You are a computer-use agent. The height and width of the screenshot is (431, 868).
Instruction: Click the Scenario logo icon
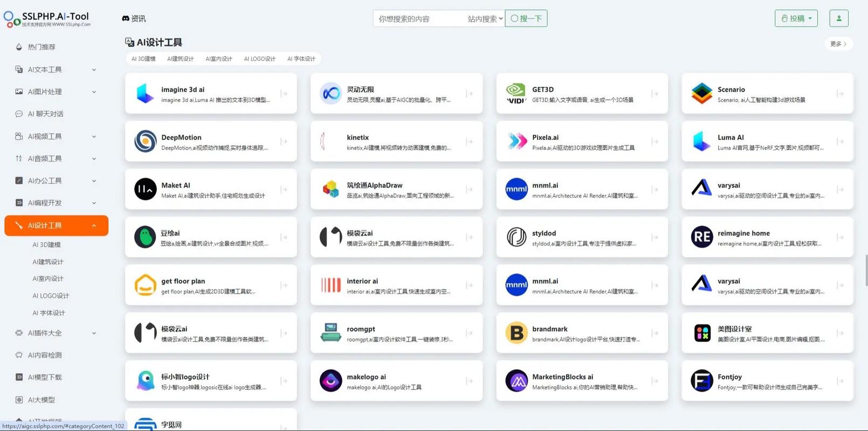(701, 94)
